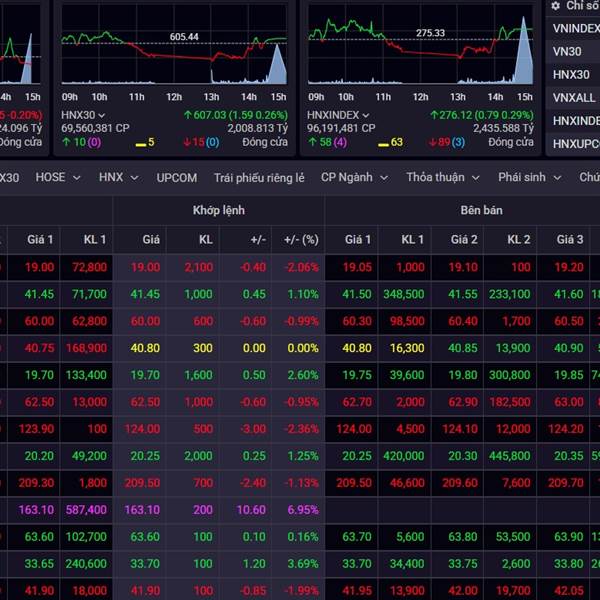Select VNXALL in the index list

573,98
